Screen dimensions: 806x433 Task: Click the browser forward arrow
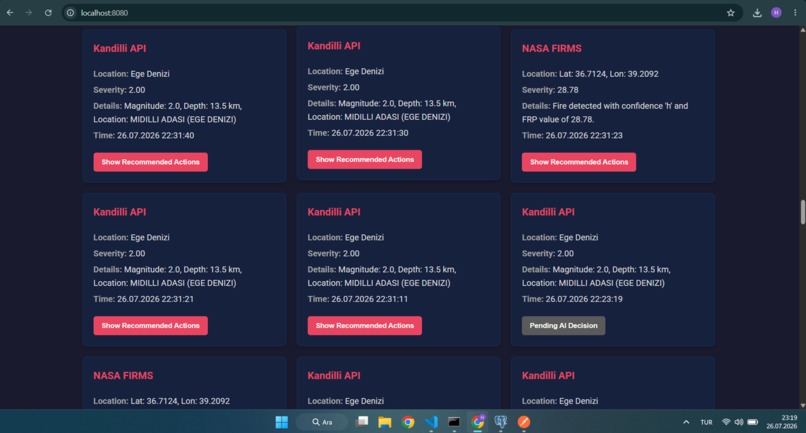click(x=29, y=13)
